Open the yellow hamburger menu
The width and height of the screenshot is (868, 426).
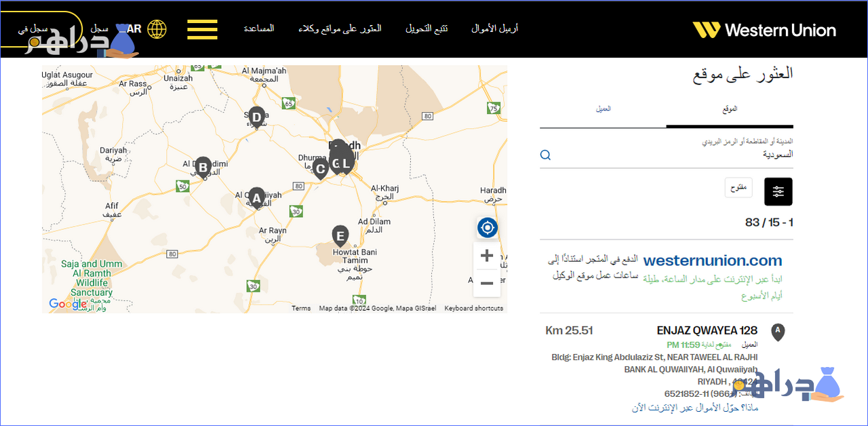coord(202,29)
